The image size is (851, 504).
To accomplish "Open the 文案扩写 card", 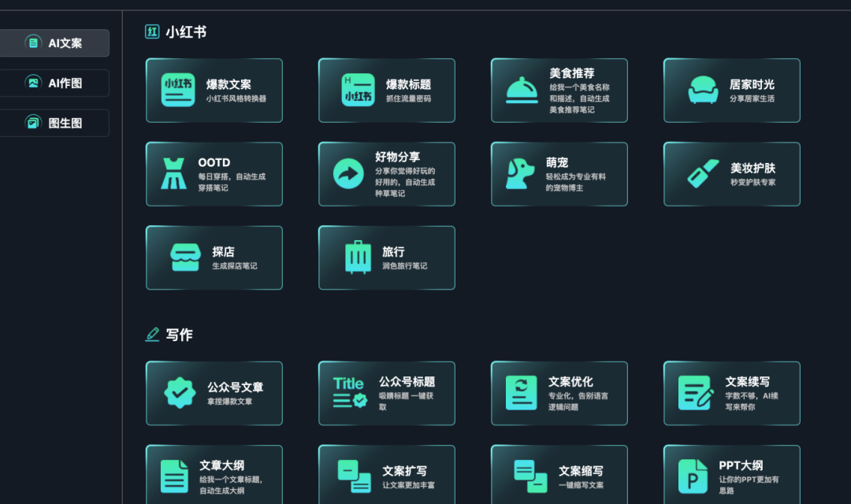I will [x=386, y=474].
